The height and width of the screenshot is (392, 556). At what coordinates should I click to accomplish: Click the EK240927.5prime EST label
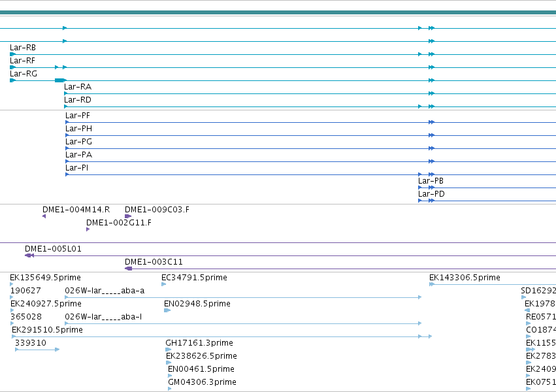coord(46,304)
